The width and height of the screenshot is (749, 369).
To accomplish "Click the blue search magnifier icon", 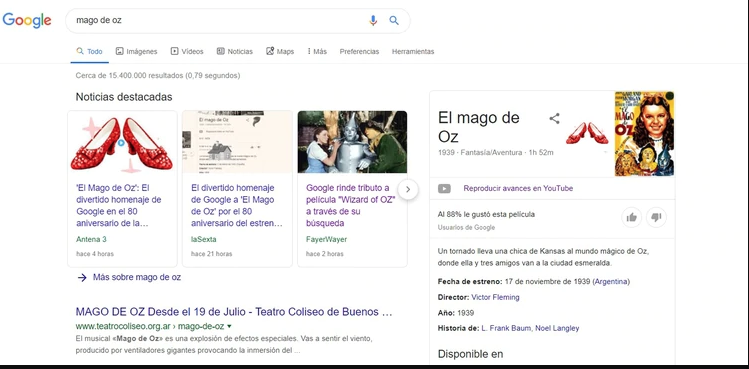I will pos(394,21).
